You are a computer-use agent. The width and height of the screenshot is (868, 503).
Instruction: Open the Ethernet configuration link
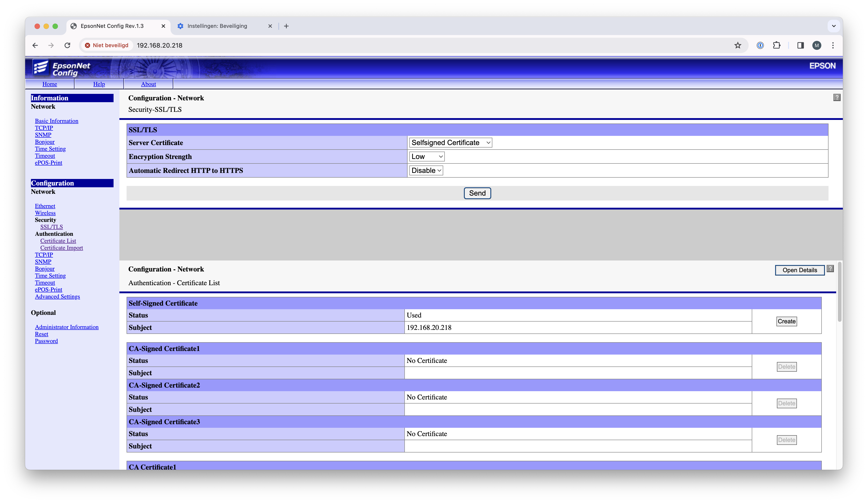coord(45,206)
